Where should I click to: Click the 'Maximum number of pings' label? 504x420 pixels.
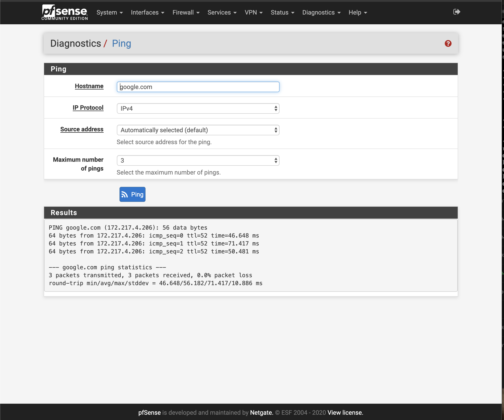coord(78,164)
